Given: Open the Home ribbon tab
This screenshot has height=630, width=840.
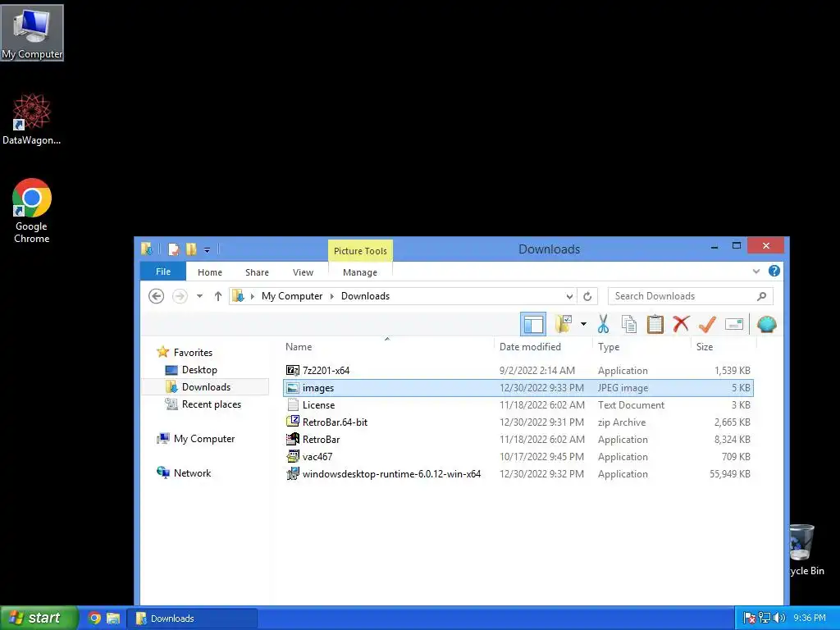Looking at the screenshot, I should click(x=209, y=272).
